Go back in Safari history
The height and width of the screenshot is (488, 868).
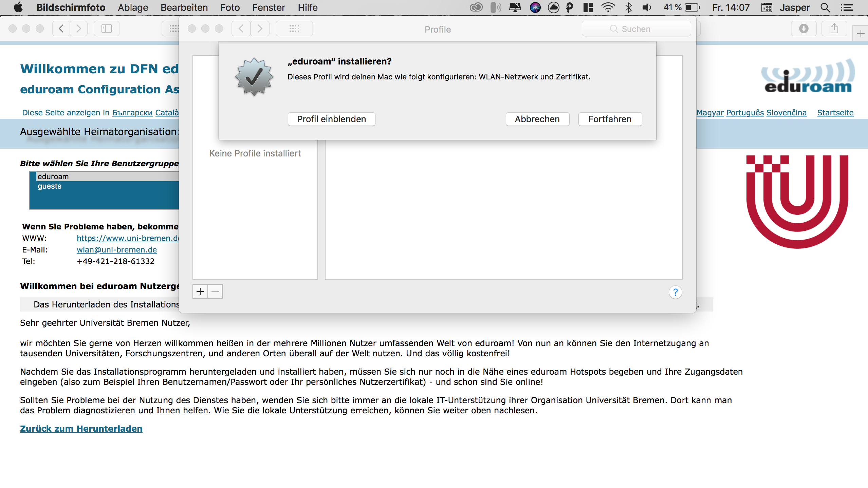pyautogui.click(x=61, y=29)
